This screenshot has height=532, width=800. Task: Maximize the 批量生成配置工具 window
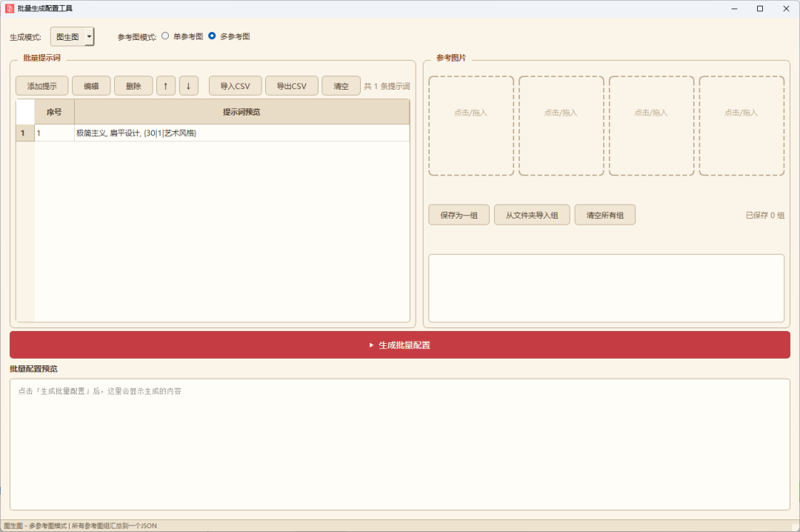click(x=760, y=8)
